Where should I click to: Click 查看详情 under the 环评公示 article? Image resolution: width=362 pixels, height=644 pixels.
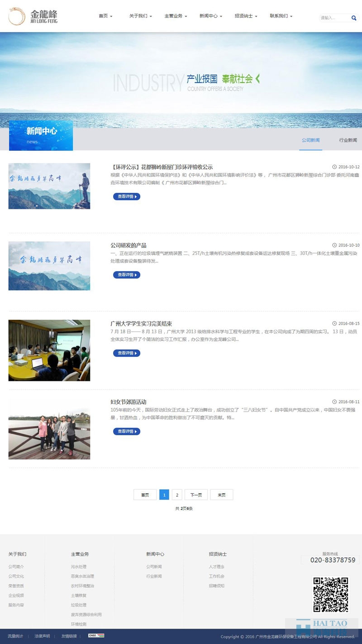pos(127,197)
